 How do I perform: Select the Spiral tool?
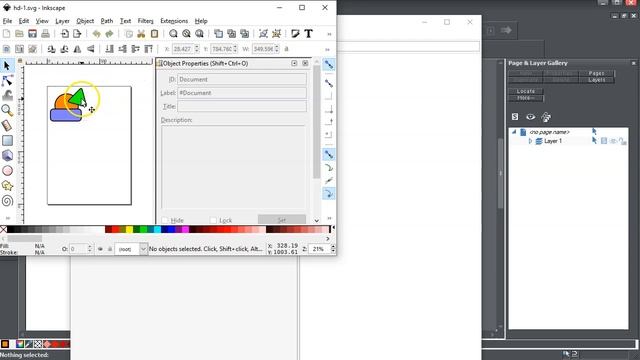(7, 201)
